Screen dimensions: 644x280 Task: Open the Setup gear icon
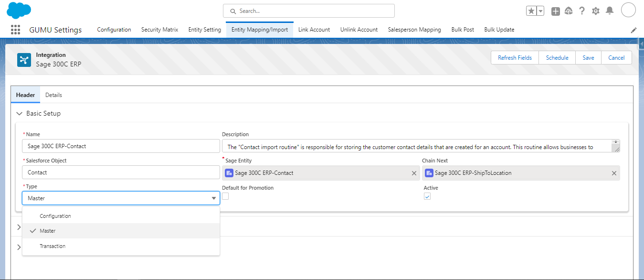pyautogui.click(x=595, y=11)
